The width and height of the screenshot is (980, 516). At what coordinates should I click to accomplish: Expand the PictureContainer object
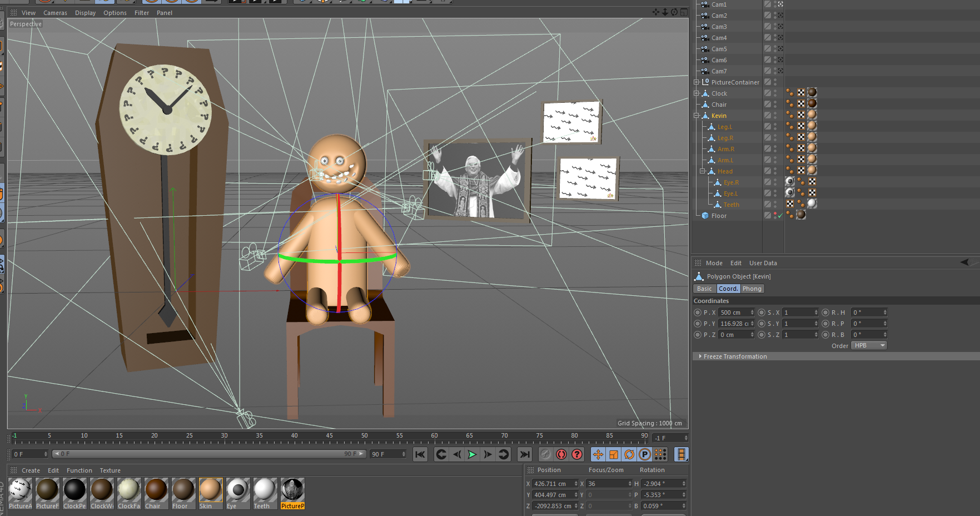pyautogui.click(x=697, y=82)
